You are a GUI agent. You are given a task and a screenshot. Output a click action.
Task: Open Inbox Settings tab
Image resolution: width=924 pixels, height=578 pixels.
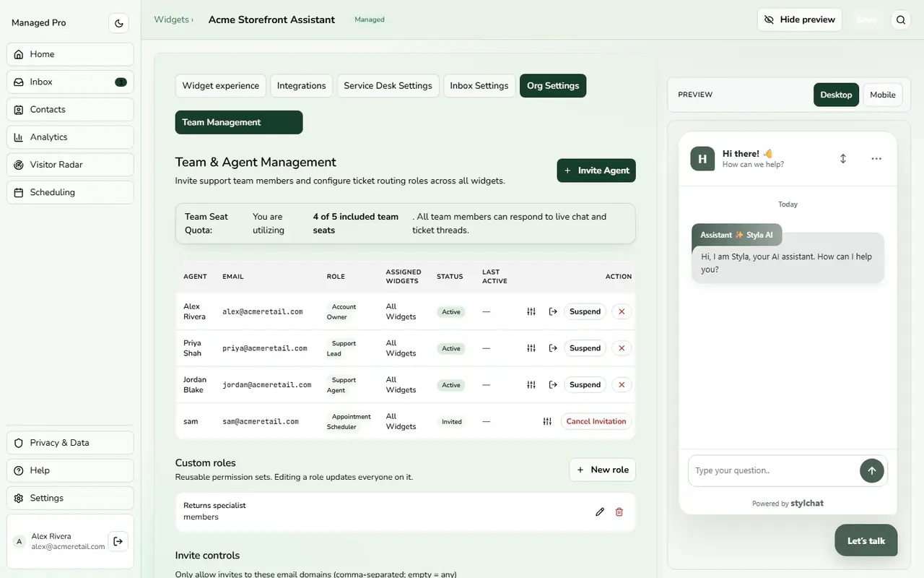pos(479,85)
